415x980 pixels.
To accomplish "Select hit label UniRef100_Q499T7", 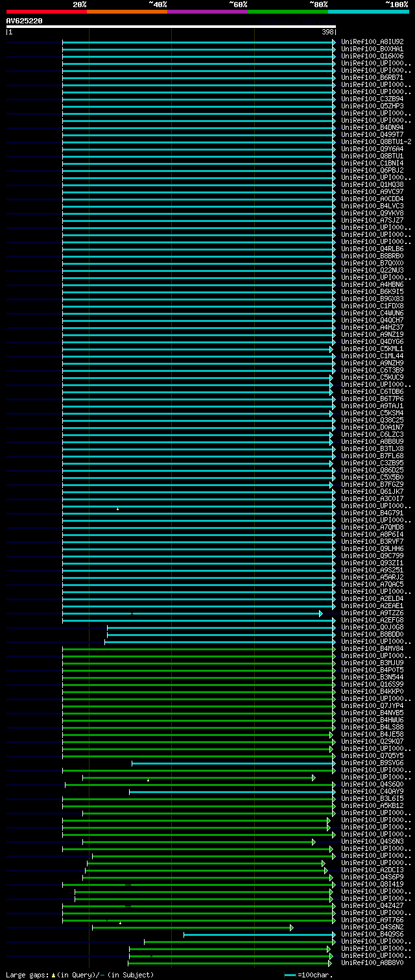I will pyautogui.click(x=372, y=135).
